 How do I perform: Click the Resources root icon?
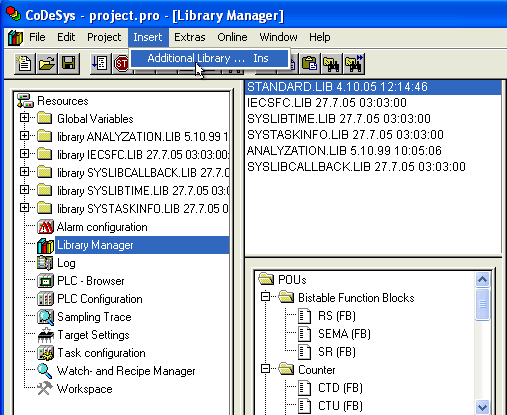click(26, 101)
